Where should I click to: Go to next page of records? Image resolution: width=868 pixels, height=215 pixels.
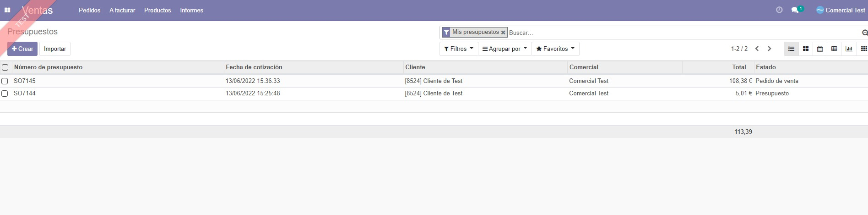770,49
